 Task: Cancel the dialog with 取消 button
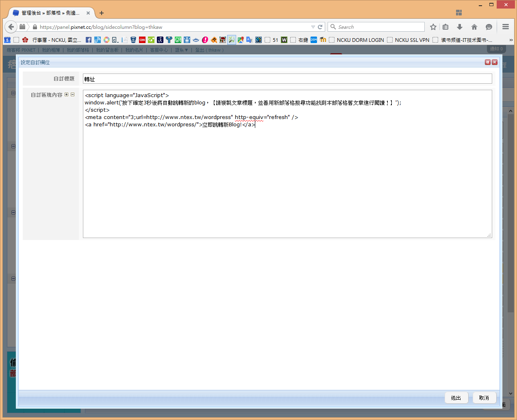coord(484,398)
